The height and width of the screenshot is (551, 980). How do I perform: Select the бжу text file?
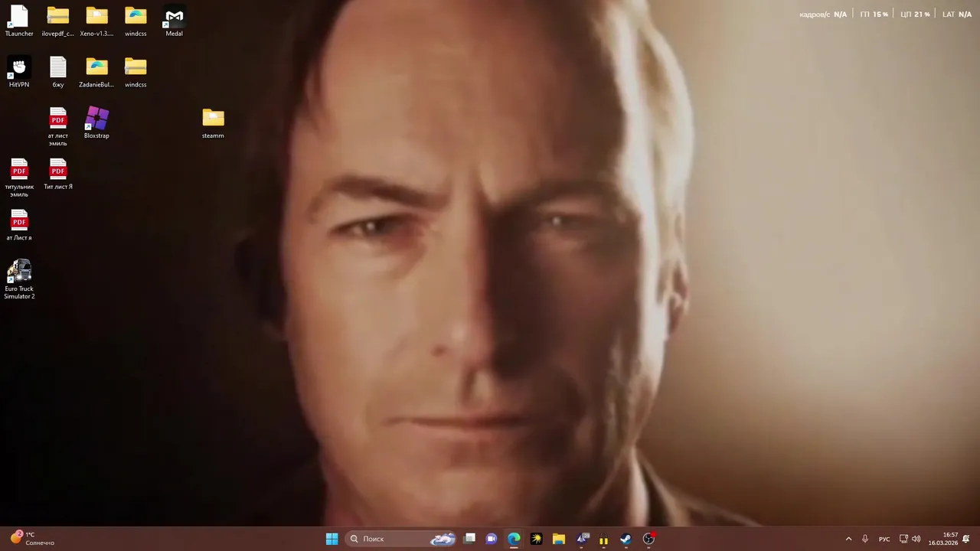[x=58, y=73]
